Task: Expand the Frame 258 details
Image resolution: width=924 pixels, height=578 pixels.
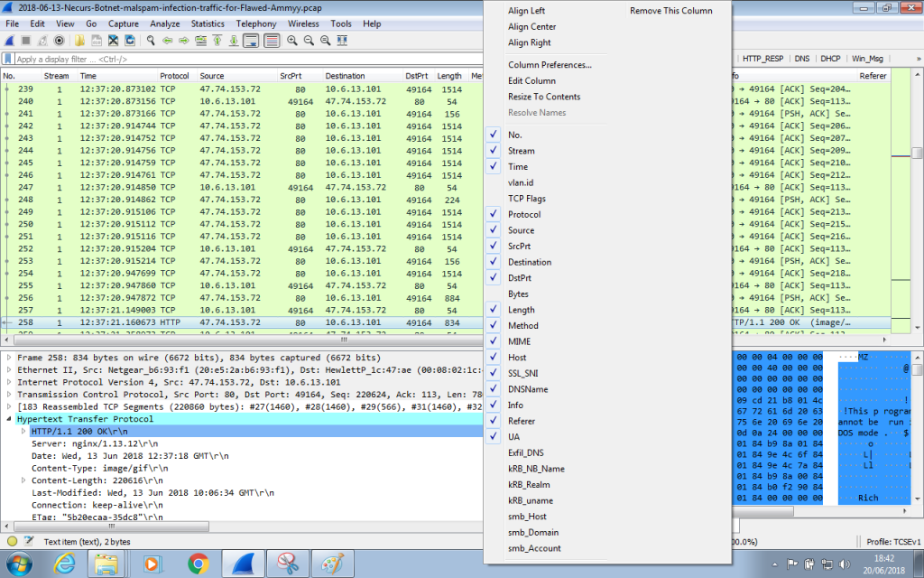Action: pos(9,358)
